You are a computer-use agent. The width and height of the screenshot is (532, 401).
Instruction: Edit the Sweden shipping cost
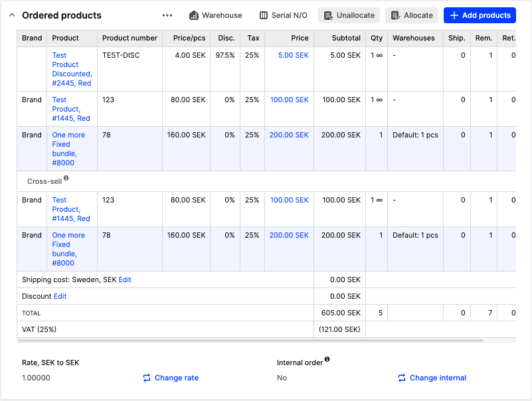[x=125, y=280]
